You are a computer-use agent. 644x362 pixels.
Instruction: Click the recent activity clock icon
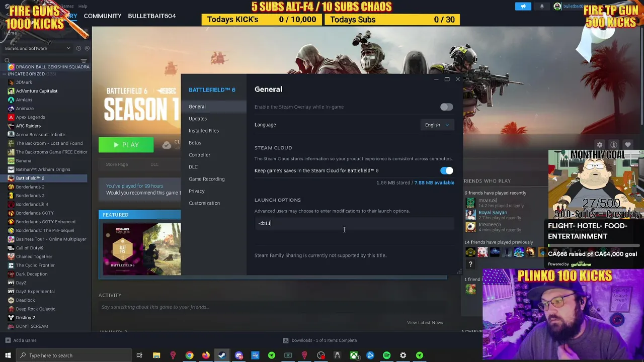coord(78,48)
